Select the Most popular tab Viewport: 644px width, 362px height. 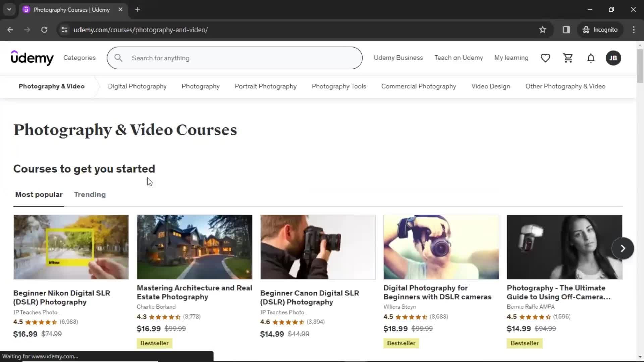(x=39, y=194)
